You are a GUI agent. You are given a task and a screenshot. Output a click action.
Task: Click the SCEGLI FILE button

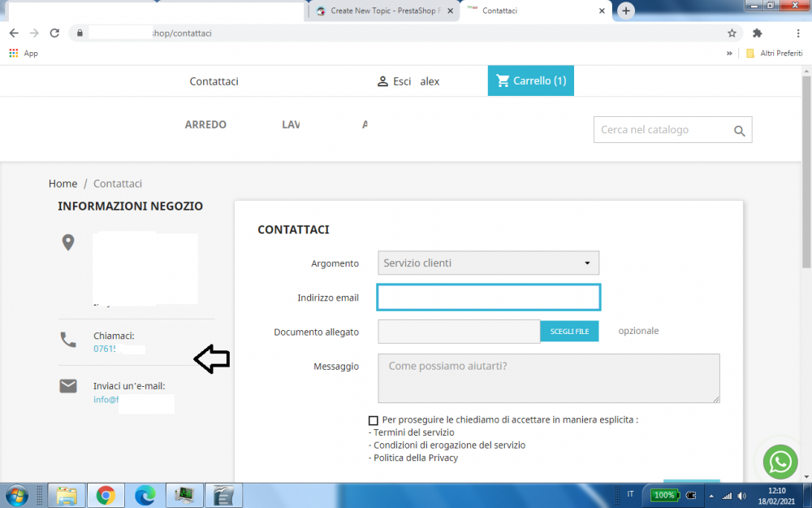[569, 332]
